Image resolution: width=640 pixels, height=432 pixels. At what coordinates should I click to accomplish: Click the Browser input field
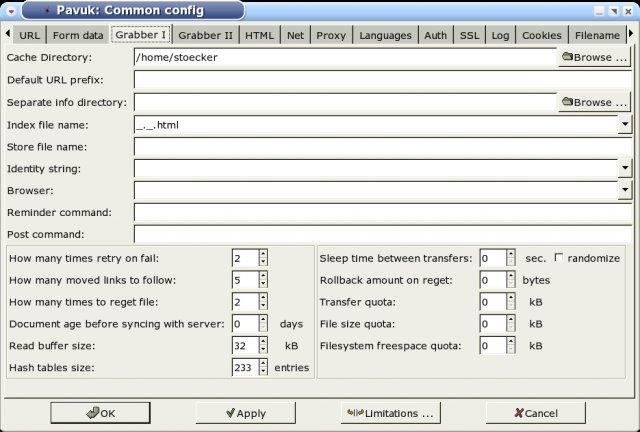376,190
